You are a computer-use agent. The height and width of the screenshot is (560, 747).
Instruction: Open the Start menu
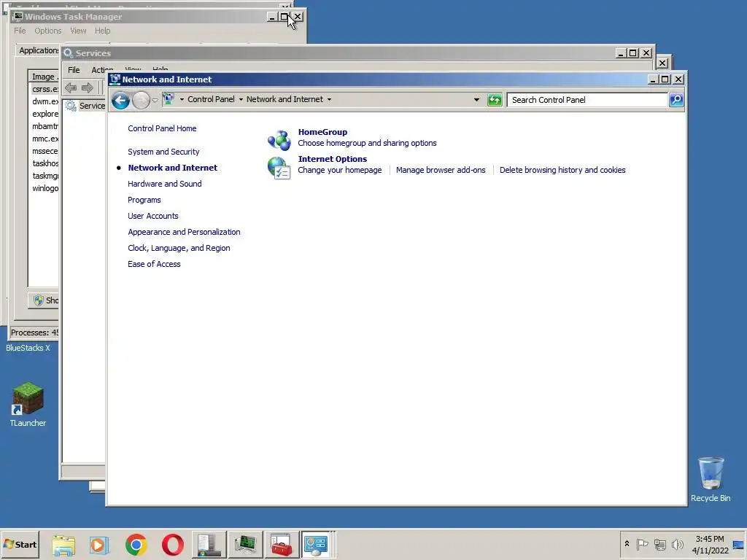[20, 544]
